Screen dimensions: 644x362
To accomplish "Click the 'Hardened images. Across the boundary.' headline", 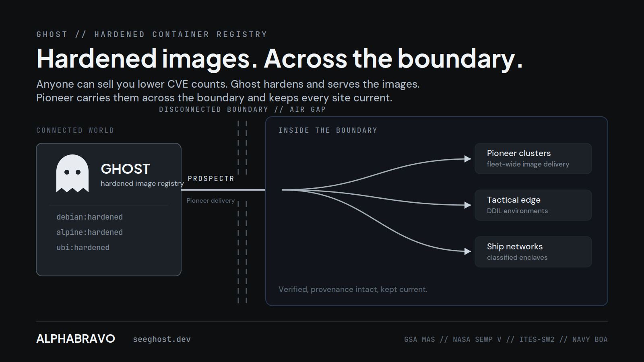I will pyautogui.click(x=279, y=59).
